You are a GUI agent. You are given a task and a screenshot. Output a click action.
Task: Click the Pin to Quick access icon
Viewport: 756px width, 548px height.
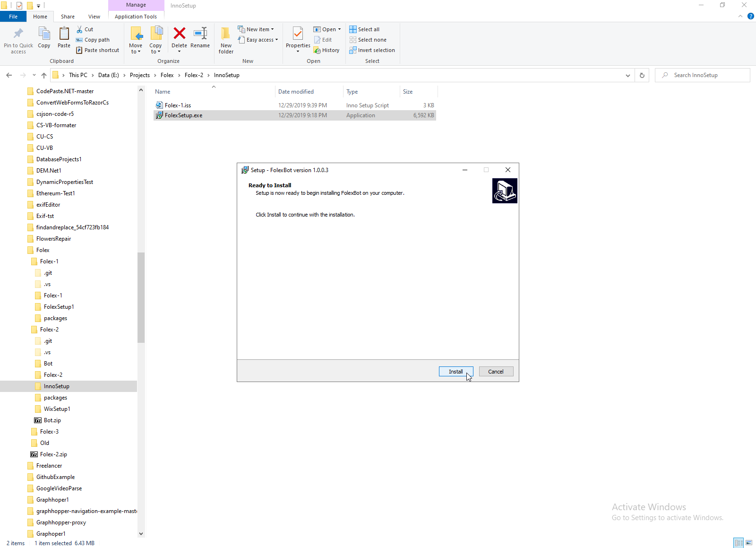(x=18, y=33)
